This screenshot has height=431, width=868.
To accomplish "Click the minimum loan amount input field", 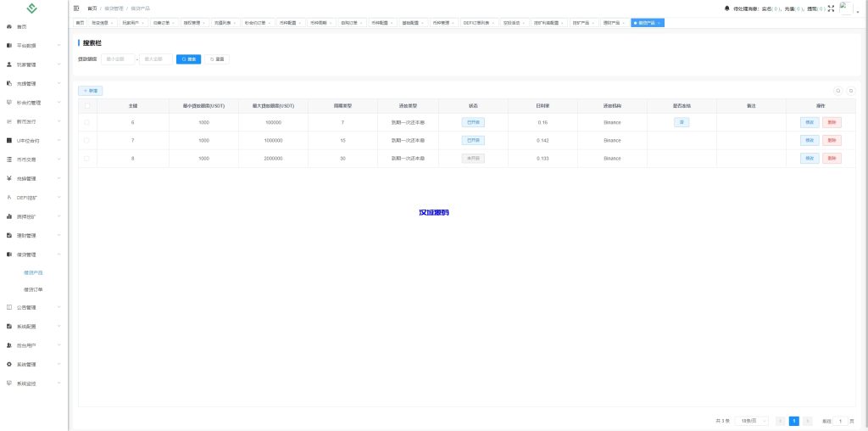I will [x=118, y=59].
